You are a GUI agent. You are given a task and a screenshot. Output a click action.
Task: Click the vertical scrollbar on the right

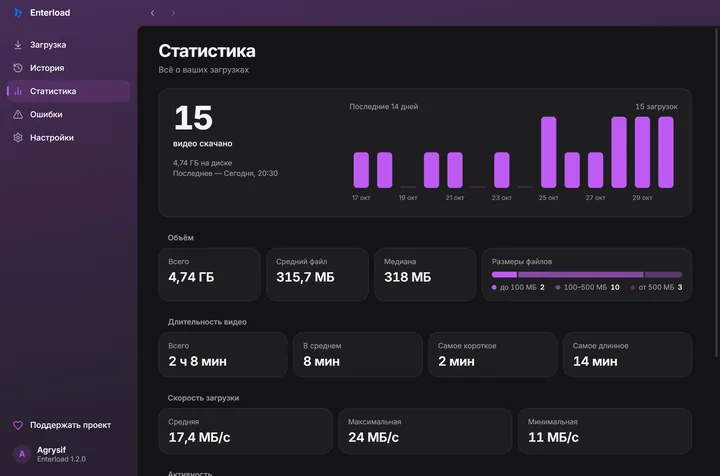[716, 192]
